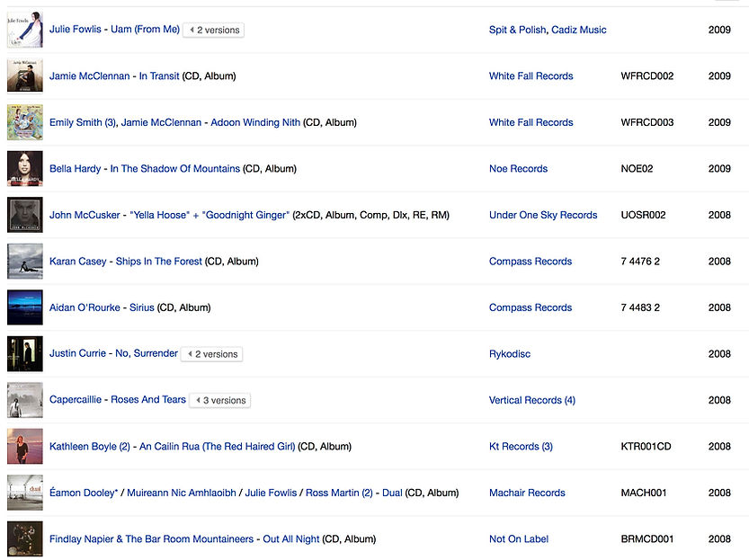
Task: Open the Rykodisc label page
Action: [510, 354]
